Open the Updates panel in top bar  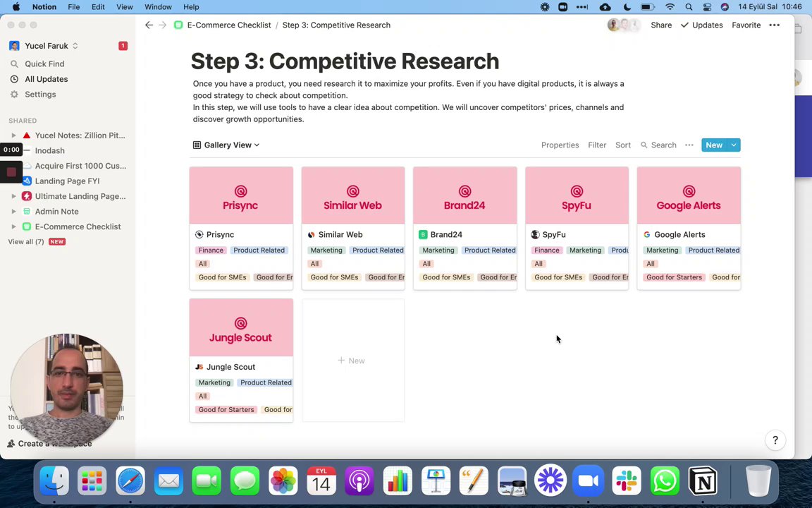[x=702, y=25]
